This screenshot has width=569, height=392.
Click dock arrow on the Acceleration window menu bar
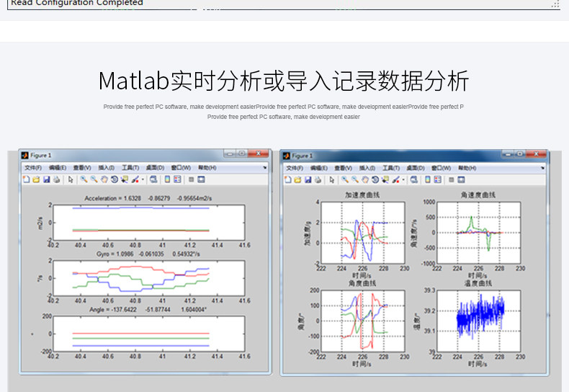[x=265, y=168]
